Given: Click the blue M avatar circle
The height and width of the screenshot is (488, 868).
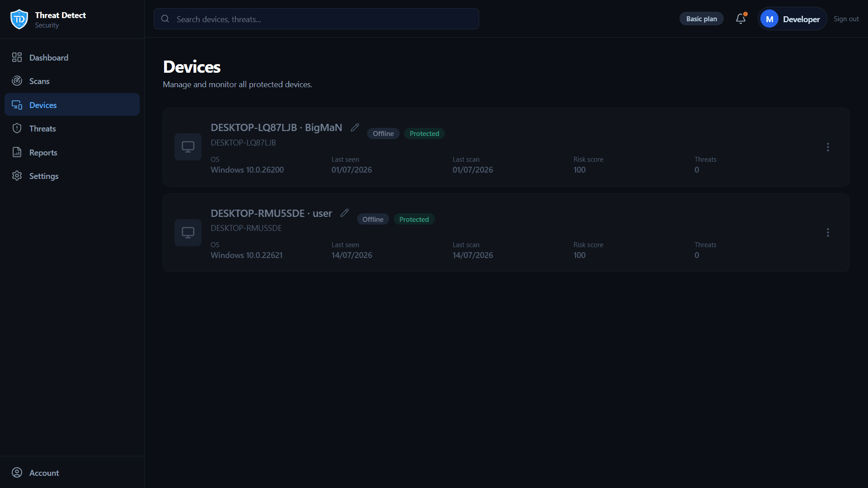Looking at the screenshot, I should click(769, 19).
